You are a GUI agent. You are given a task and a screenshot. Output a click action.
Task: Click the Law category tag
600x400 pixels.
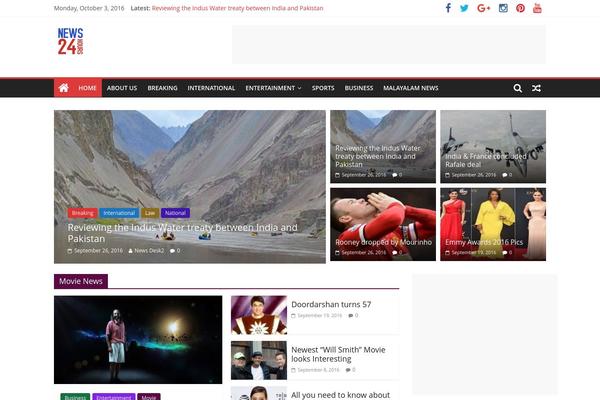[x=150, y=213]
